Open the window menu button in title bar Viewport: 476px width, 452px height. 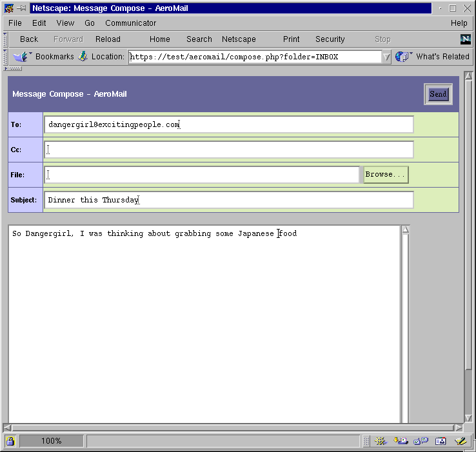(x=9, y=8)
